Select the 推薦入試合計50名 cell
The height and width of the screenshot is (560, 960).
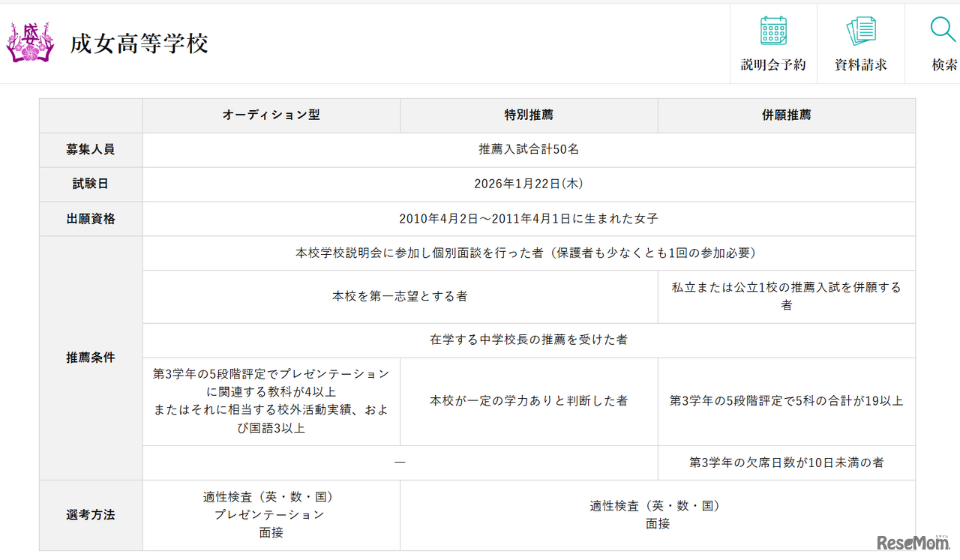[528, 149]
